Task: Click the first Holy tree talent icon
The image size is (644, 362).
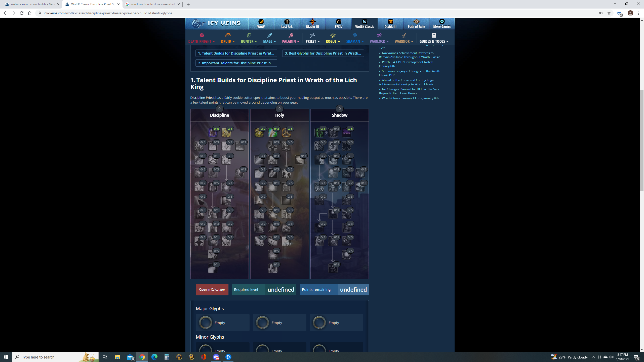Action: [x=259, y=133]
